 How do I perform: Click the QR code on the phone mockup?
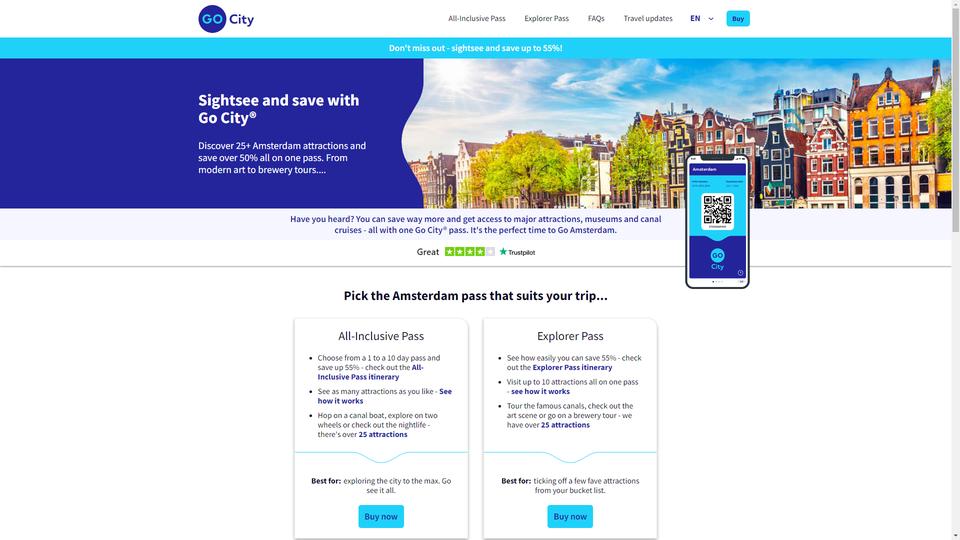tap(717, 210)
